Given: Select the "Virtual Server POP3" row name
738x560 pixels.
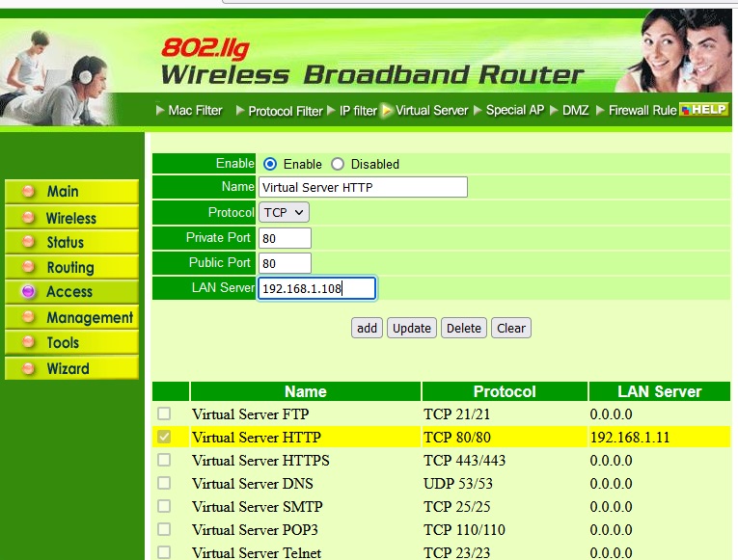Looking at the screenshot, I should coord(255,529).
